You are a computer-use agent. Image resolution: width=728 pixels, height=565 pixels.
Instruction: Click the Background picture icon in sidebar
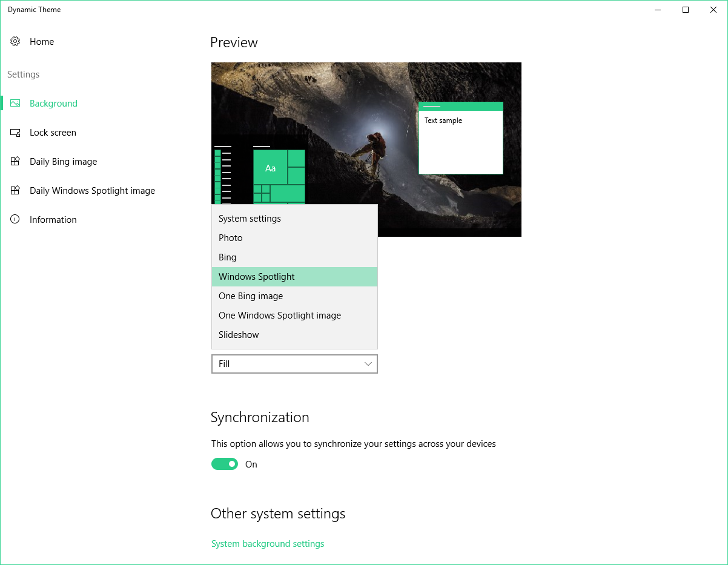point(15,104)
